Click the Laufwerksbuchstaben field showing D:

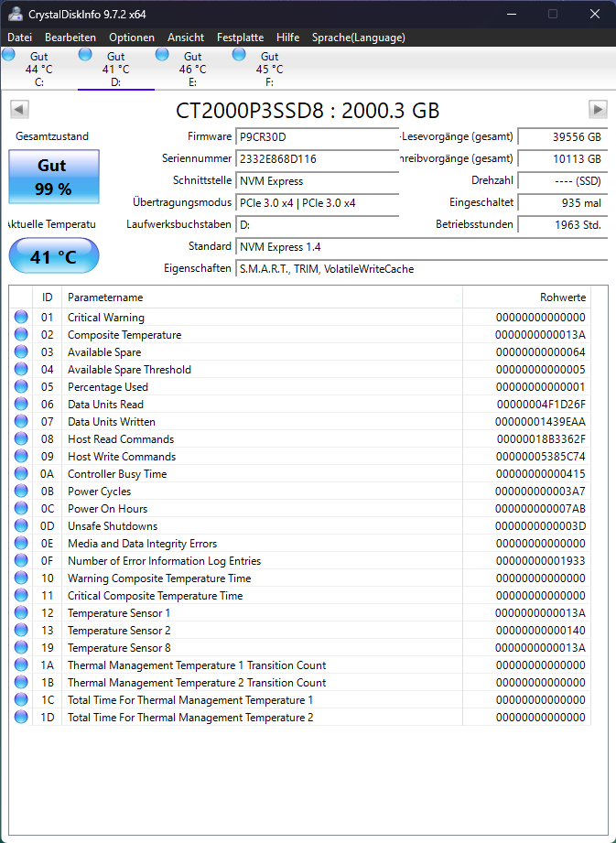(x=317, y=225)
